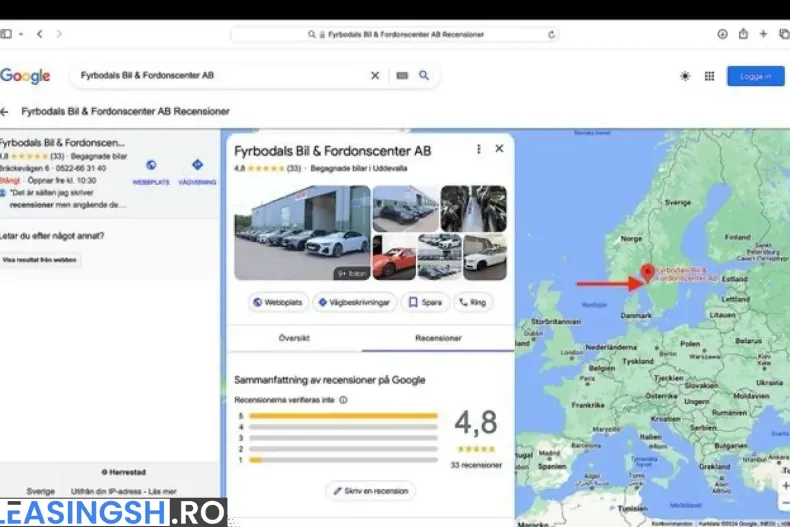
Task: Select the Recensioner tab
Action: 438,338
